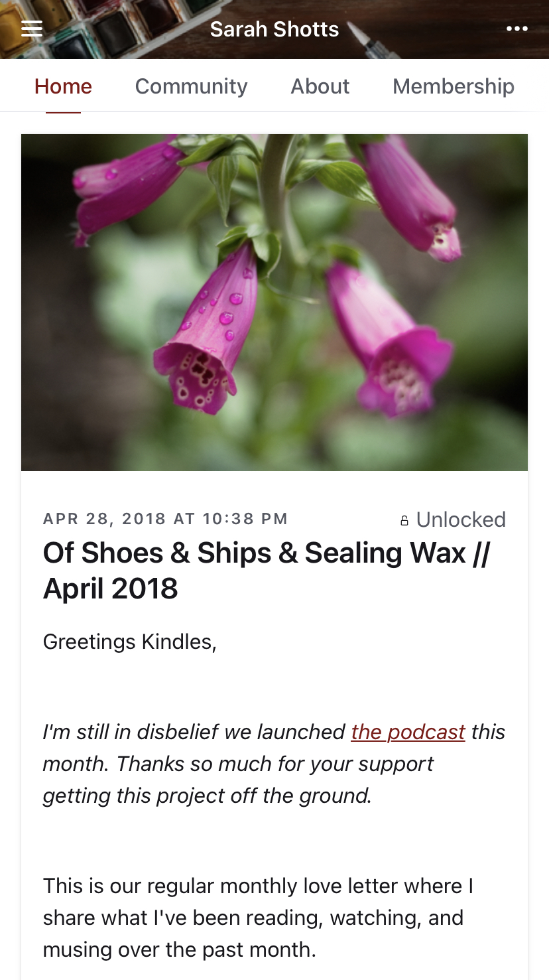Open the hamburger navigation menu
The width and height of the screenshot is (549, 980).
(x=32, y=29)
